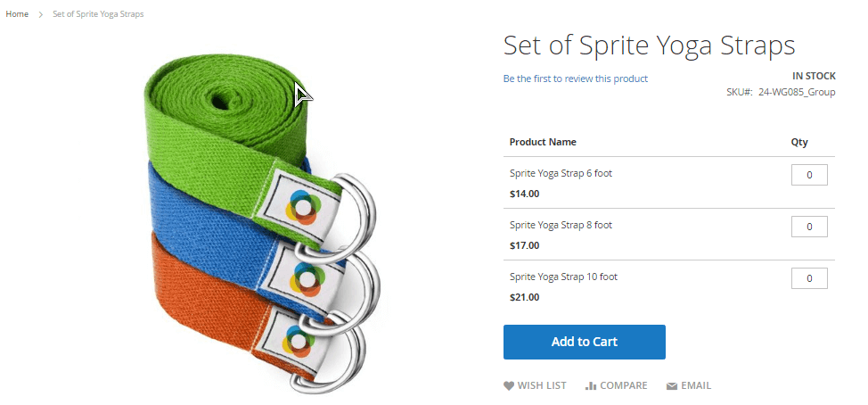This screenshot has height=405, width=868.
Task: Click the bar chart Compare icon
Action: pyautogui.click(x=591, y=386)
